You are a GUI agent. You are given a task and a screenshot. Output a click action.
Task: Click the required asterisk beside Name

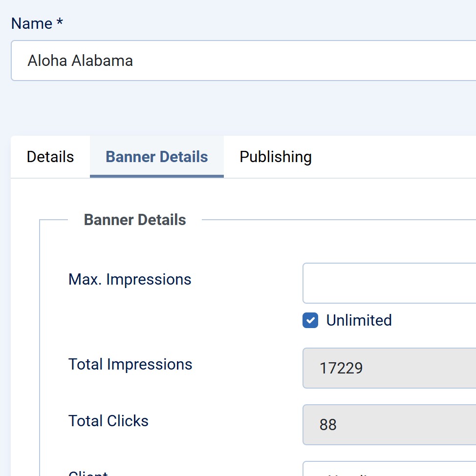[60, 22]
